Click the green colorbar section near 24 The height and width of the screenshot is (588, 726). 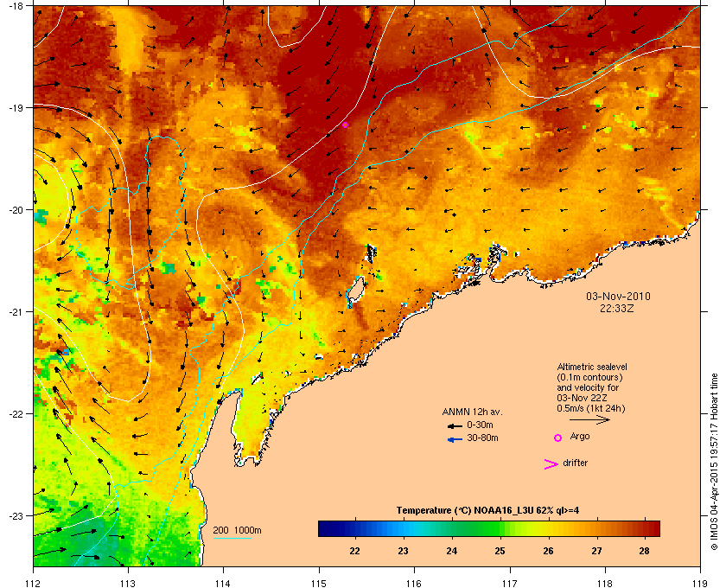click(x=451, y=528)
